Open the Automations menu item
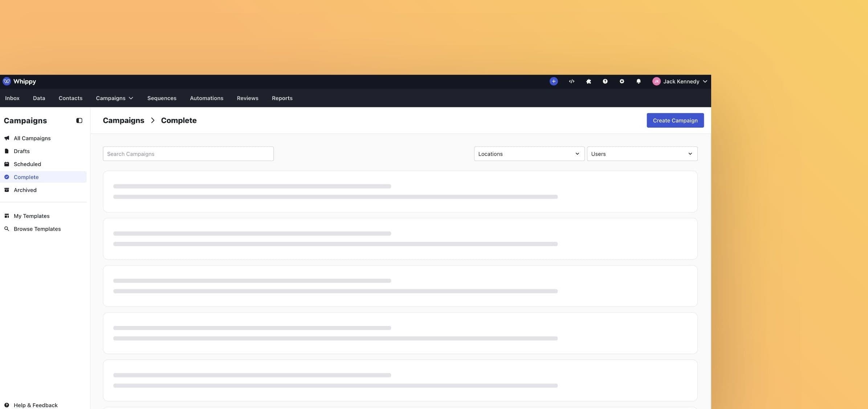This screenshot has height=409, width=868. click(206, 98)
